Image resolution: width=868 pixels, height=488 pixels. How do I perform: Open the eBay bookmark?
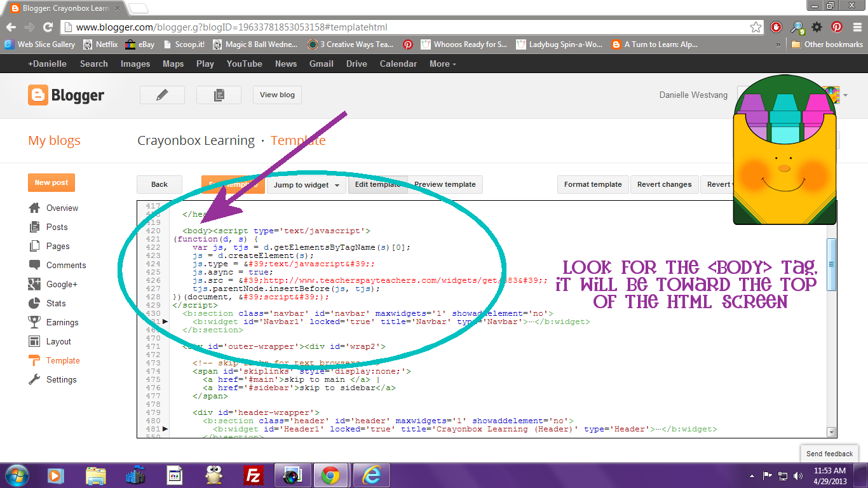tap(139, 44)
